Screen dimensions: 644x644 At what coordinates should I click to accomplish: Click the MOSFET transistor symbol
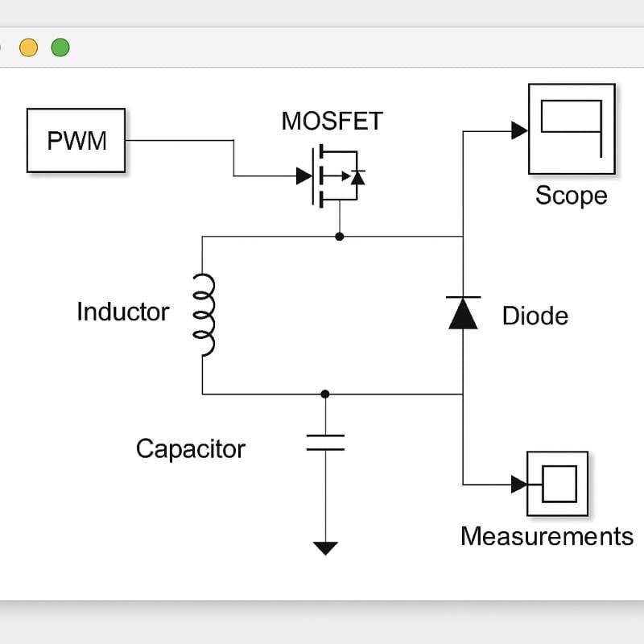coord(334,175)
